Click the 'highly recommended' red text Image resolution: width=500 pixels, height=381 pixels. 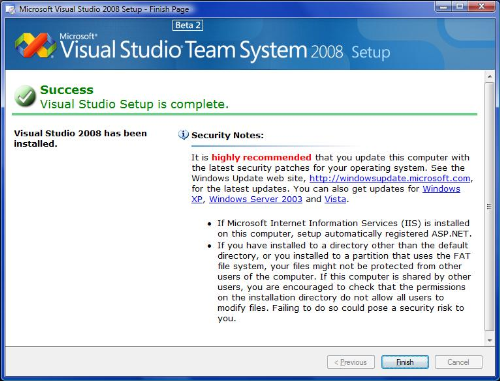click(261, 157)
